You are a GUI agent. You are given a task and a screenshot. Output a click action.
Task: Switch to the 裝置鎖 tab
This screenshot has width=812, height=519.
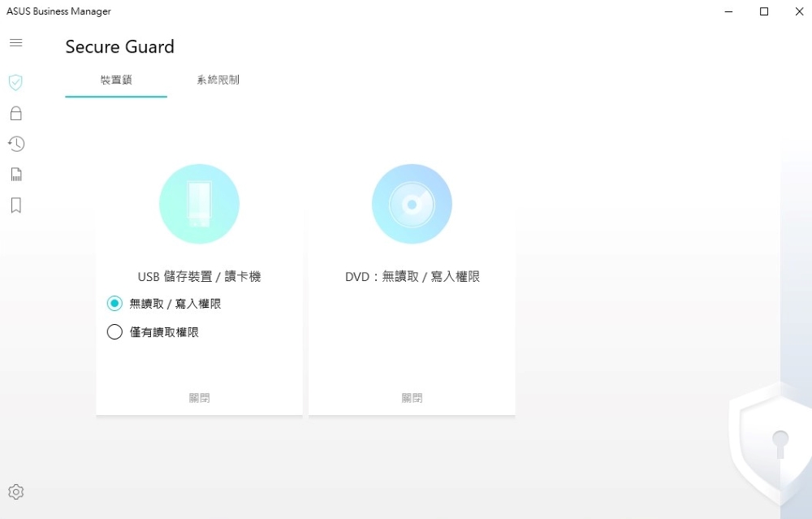pyautogui.click(x=116, y=80)
